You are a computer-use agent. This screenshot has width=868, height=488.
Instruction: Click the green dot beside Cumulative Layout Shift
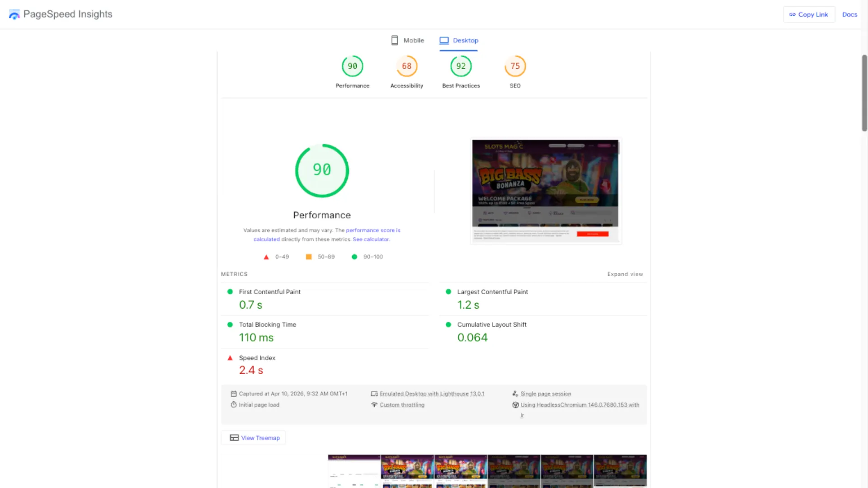[448, 324]
